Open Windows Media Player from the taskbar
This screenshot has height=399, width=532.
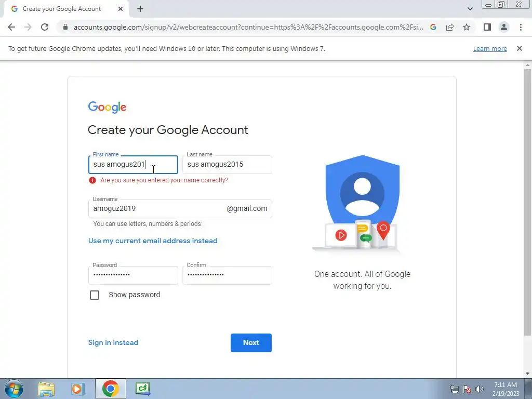(78, 389)
